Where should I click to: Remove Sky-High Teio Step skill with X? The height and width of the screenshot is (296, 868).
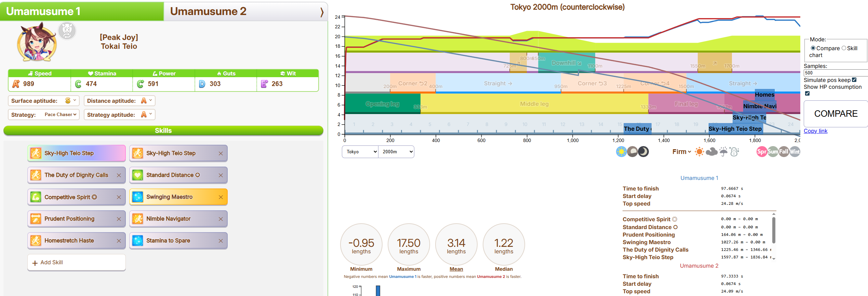221,154
